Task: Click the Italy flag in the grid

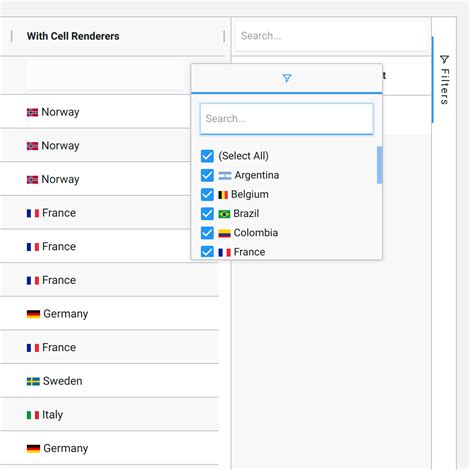Action: tap(33, 415)
